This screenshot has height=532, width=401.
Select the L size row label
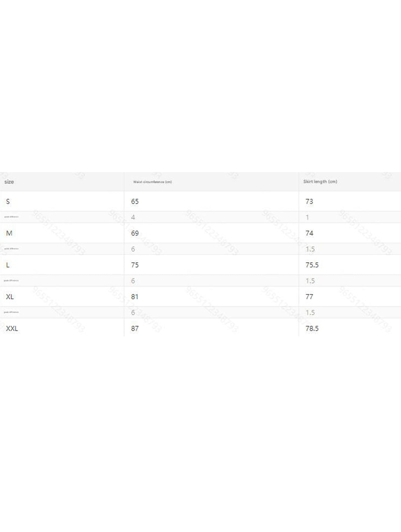pyautogui.click(x=8, y=265)
